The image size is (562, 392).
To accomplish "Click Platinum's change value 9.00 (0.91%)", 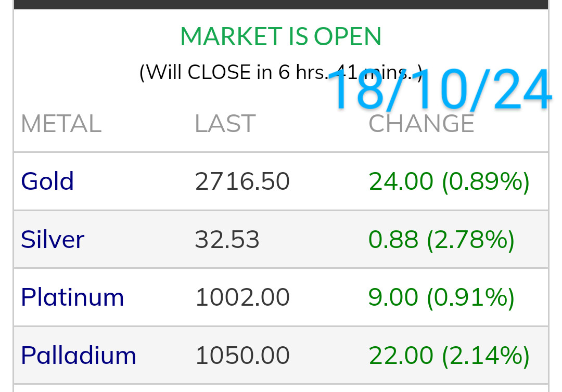I will [x=441, y=297].
